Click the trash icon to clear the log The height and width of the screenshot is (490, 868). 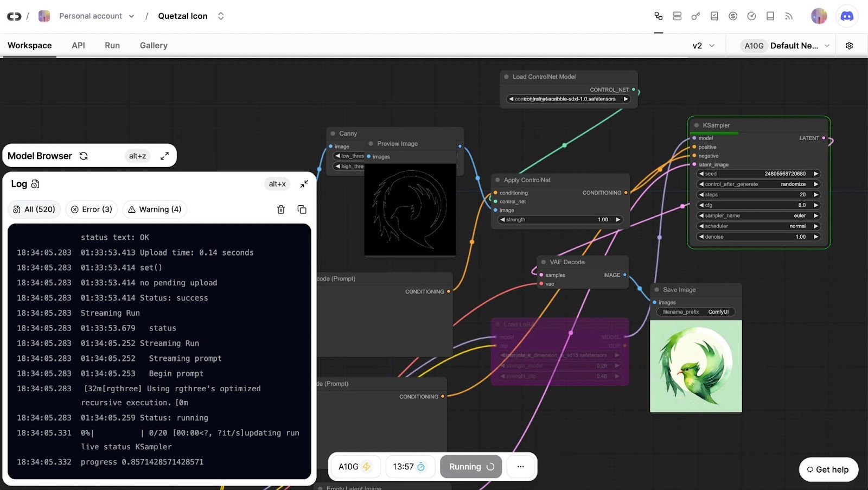281,209
